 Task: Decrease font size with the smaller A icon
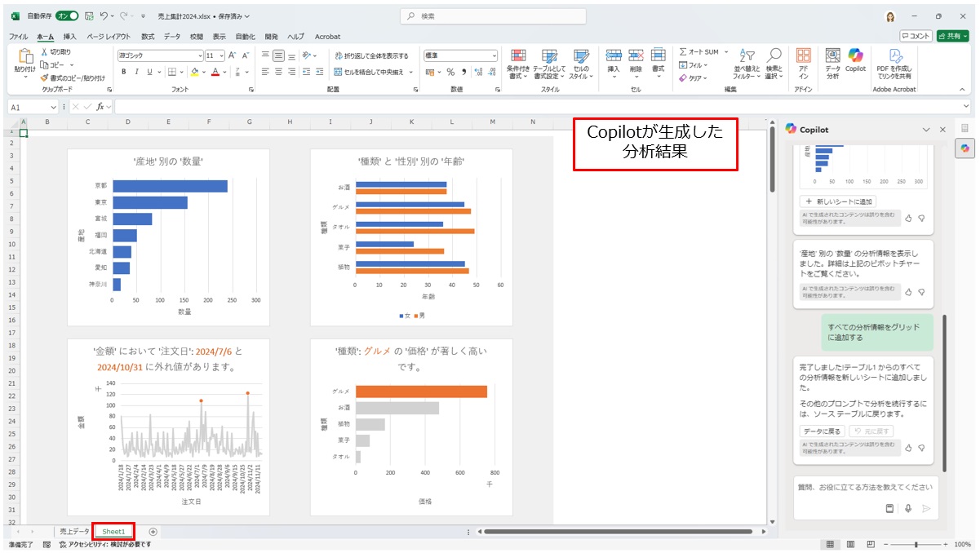pos(246,55)
